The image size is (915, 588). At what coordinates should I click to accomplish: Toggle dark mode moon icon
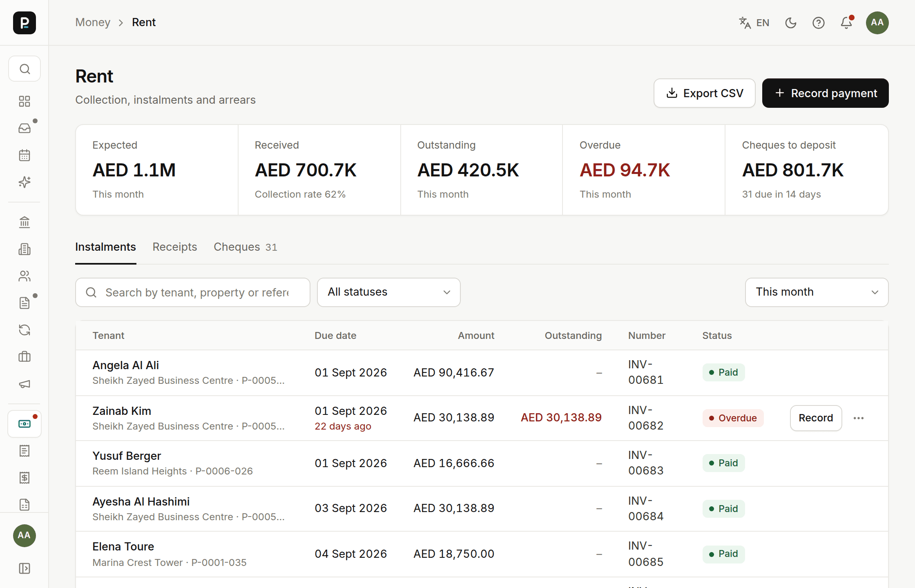(791, 22)
